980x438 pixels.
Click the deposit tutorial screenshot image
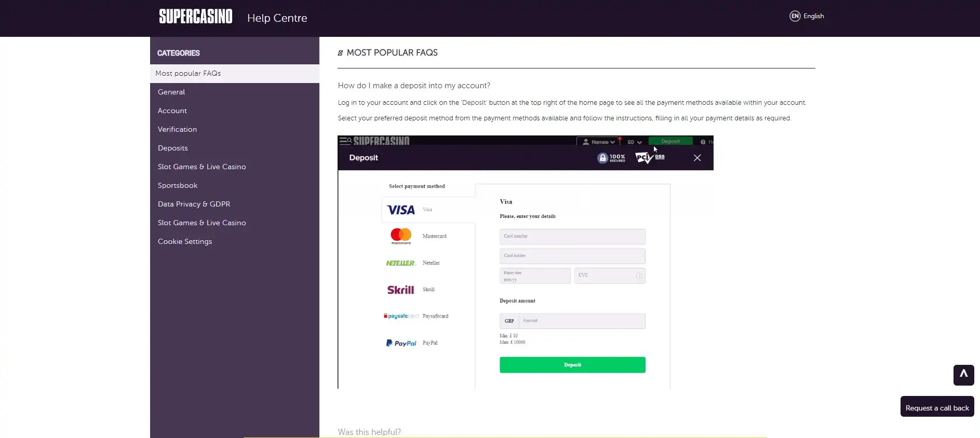click(x=525, y=262)
